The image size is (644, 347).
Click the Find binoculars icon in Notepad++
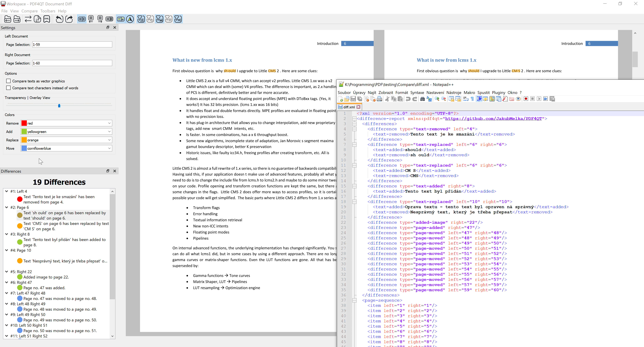coord(422,99)
